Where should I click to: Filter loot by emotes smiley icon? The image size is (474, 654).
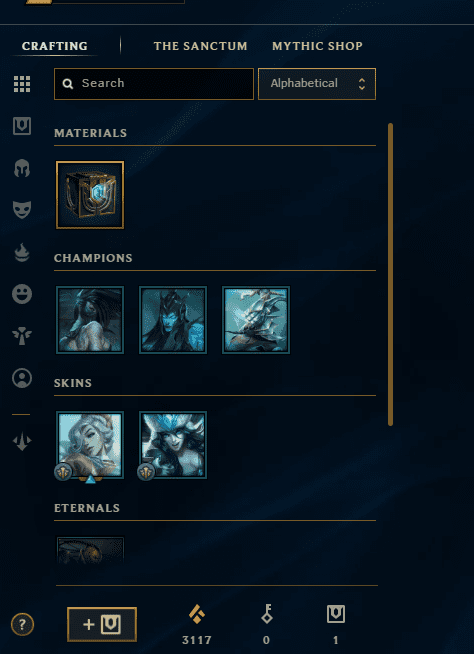click(22, 294)
